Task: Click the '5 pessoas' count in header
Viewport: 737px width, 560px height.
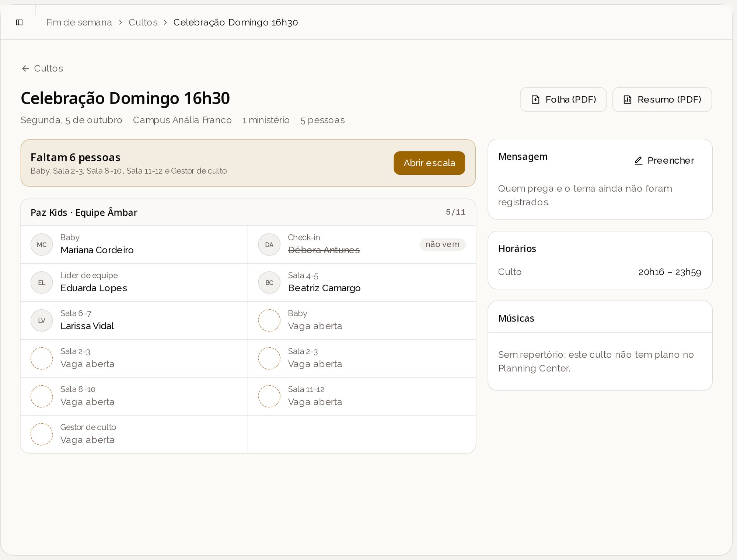Action: click(322, 120)
